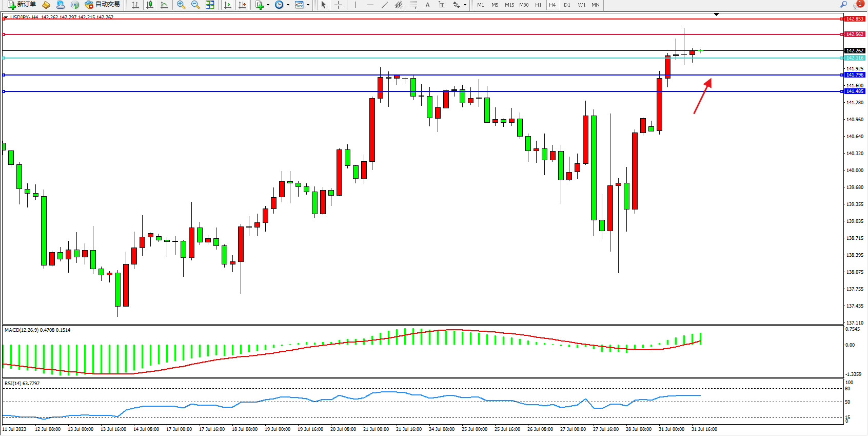Image resolution: width=868 pixels, height=436 pixels.
Task: Select the trendline drawing tool
Action: (x=384, y=5)
